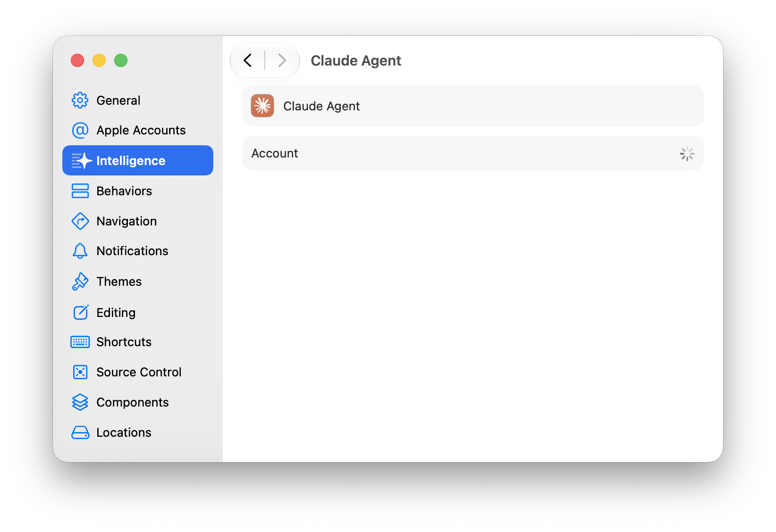Click the Notifications bell icon

(80, 251)
